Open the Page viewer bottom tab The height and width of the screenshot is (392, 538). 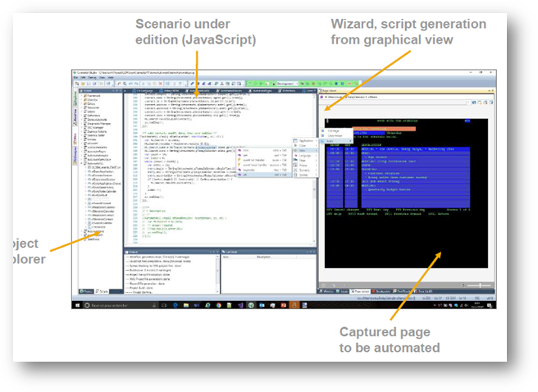pos(361,290)
